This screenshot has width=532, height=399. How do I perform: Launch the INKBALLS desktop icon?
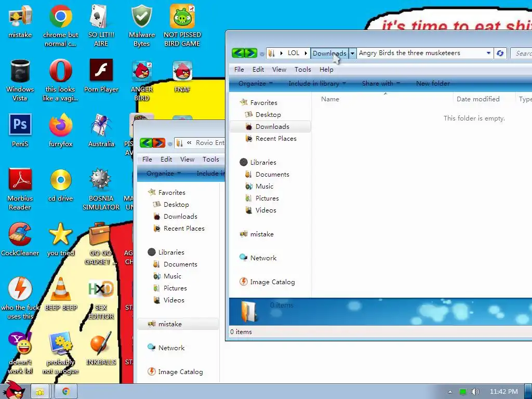[x=101, y=349]
